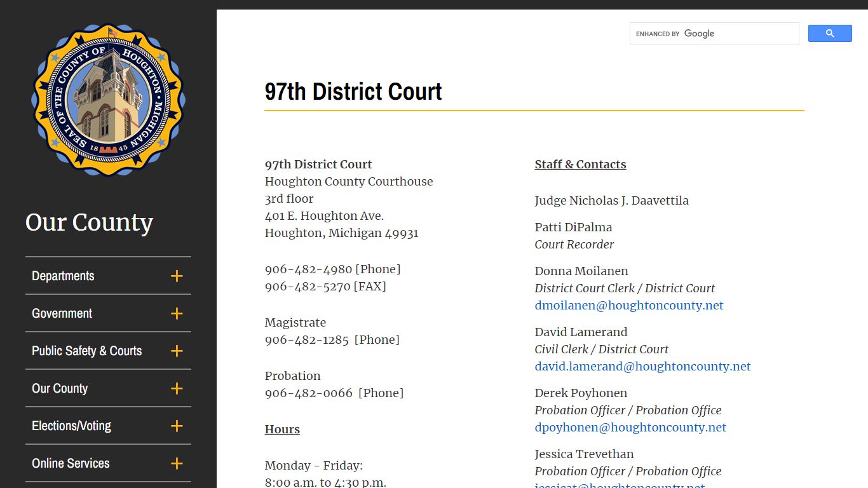Screen dimensions: 868x488
Task: Click the Houghton County Courthouse text
Action: click(349, 181)
